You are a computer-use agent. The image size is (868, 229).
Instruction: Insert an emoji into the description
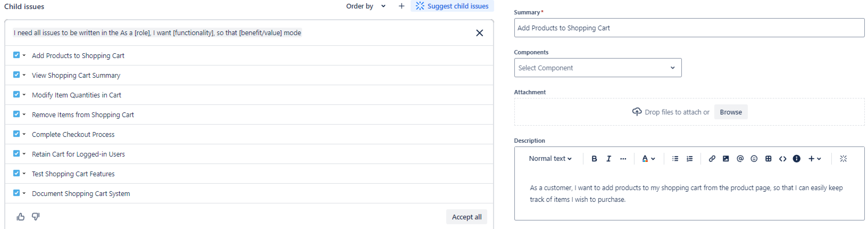click(754, 158)
